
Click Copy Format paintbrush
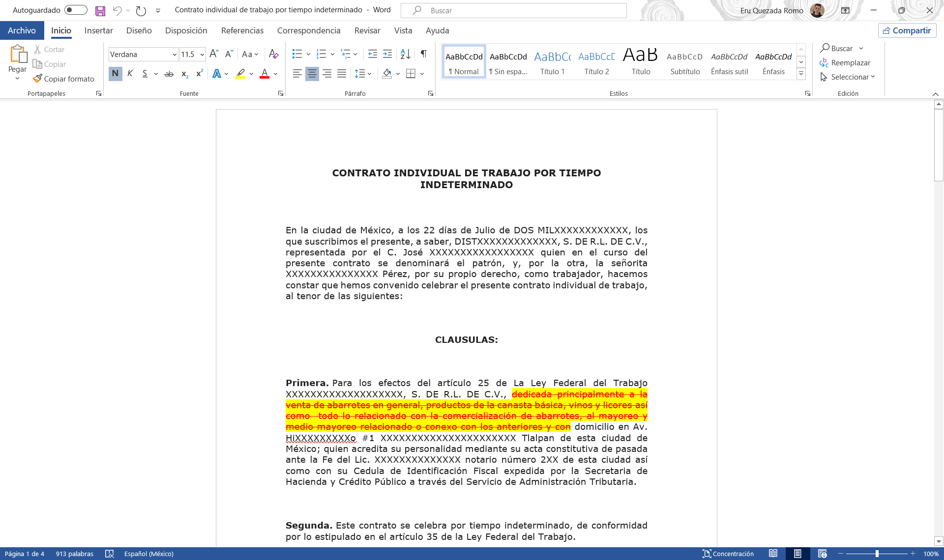(x=63, y=79)
